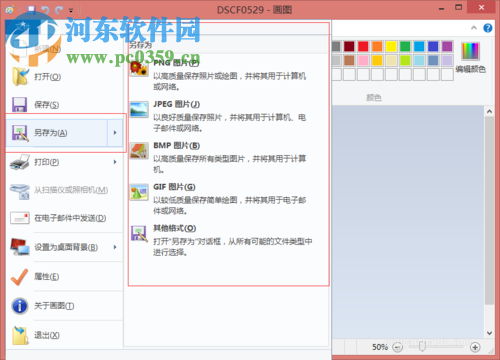Collapse the ribbon with the chevron

474,28
